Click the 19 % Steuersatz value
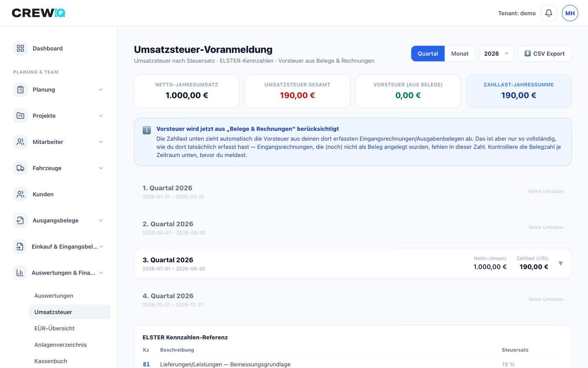The height and width of the screenshot is (368, 588). tap(508, 364)
